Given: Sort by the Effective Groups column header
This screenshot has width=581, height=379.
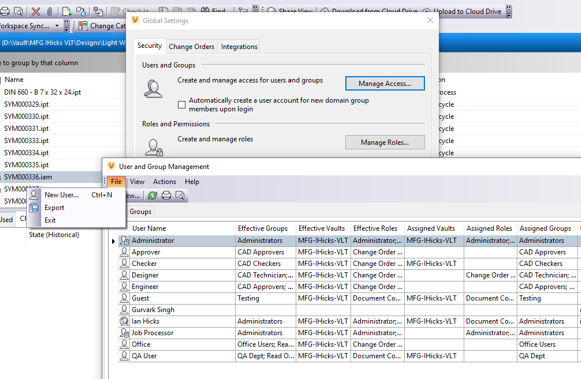Looking at the screenshot, I should 262,228.
